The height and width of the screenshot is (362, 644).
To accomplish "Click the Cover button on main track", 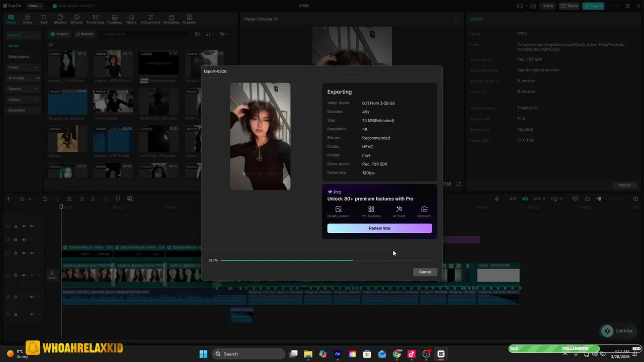I will 52,275.
